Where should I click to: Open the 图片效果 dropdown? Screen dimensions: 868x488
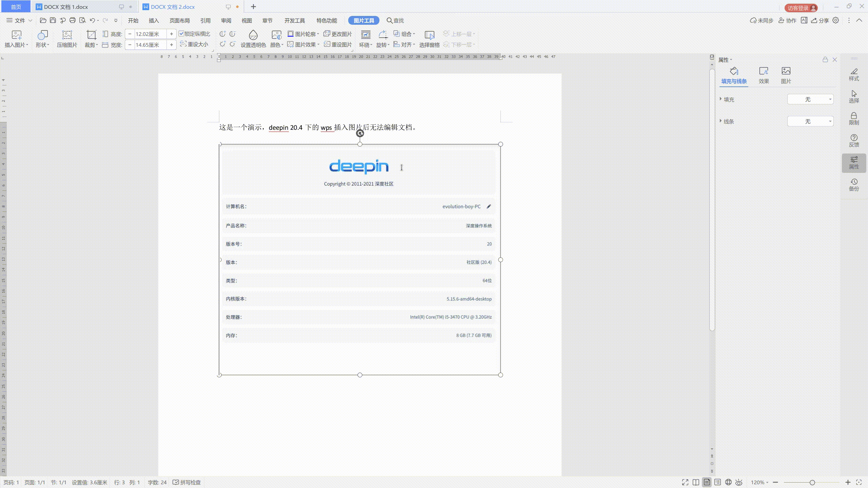pyautogui.click(x=303, y=44)
